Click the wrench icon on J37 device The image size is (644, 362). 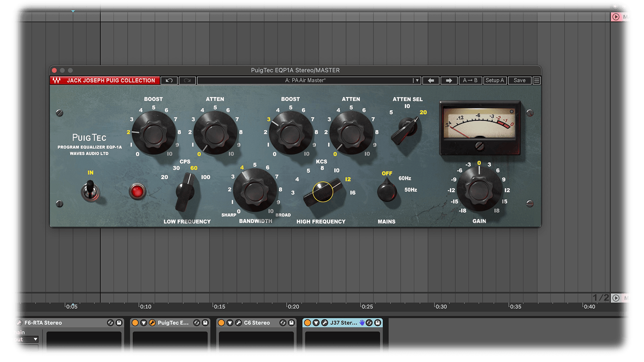point(324,323)
